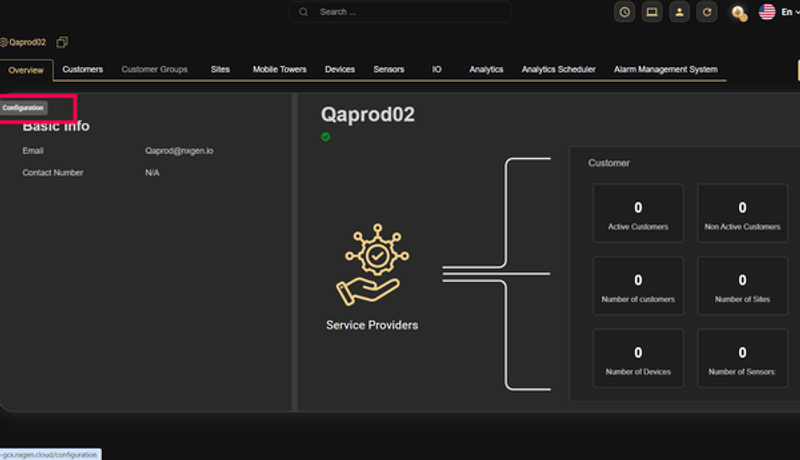The height and width of the screenshot is (460, 800).
Task: Switch to the Customers tab
Action: pyautogui.click(x=83, y=69)
